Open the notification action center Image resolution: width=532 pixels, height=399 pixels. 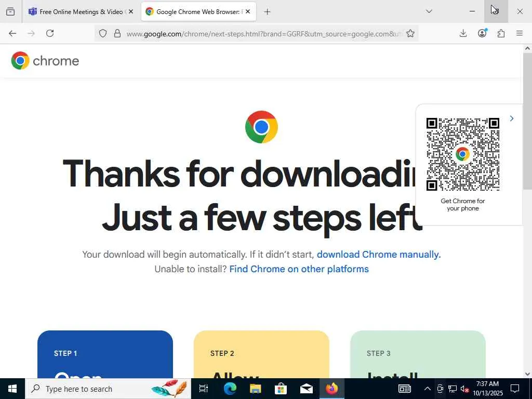tap(515, 389)
